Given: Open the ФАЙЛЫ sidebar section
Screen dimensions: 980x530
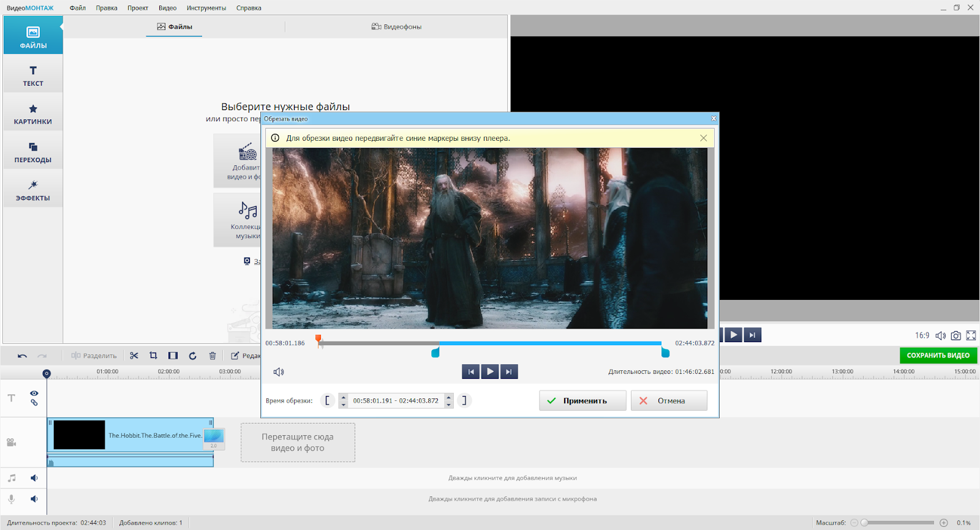Looking at the screenshot, I should [x=33, y=35].
